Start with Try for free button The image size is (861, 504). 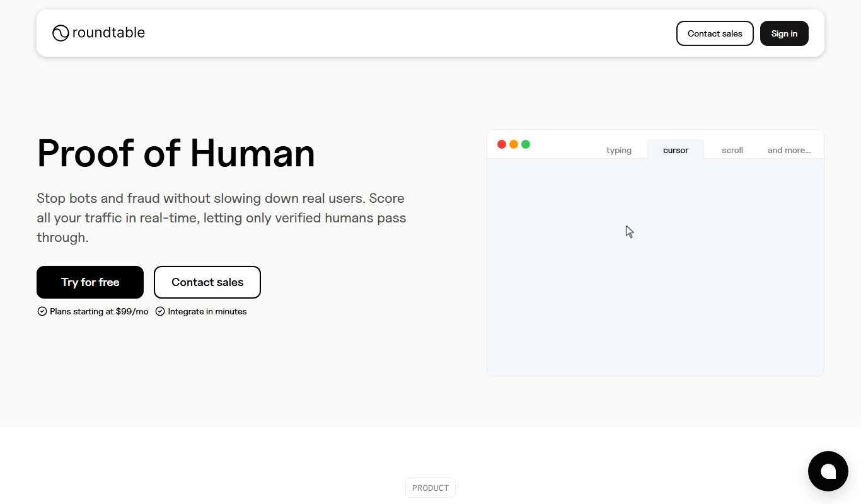[90, 282]
